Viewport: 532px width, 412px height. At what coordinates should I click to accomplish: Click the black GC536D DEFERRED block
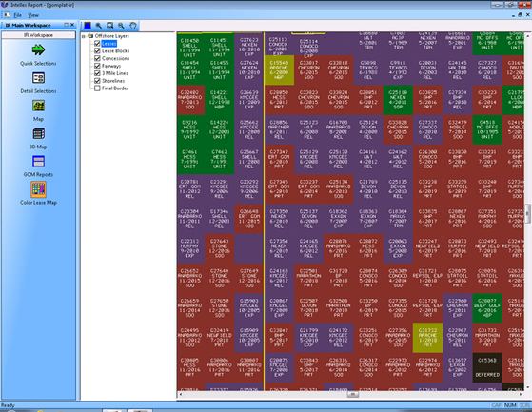tap(487, 367)
